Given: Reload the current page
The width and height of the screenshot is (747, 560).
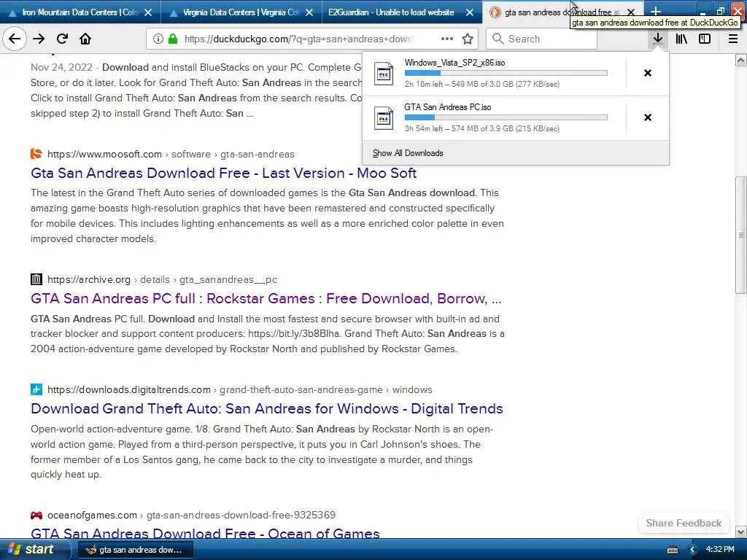Looking at the screenshot, I should (x=62, y=39).
